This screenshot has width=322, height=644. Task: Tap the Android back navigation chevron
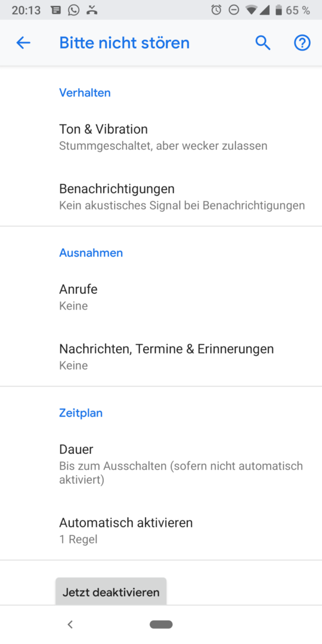(x=70, y=625)
